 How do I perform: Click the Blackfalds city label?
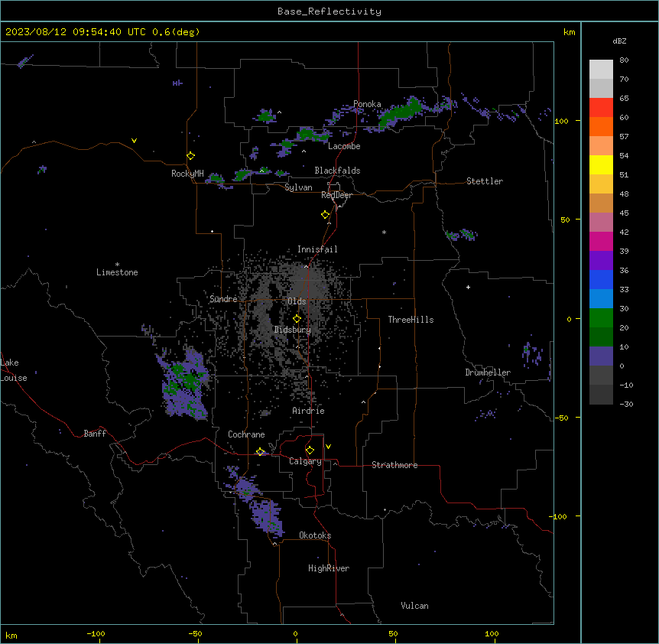pyautogui.click(x=337, y=171)
